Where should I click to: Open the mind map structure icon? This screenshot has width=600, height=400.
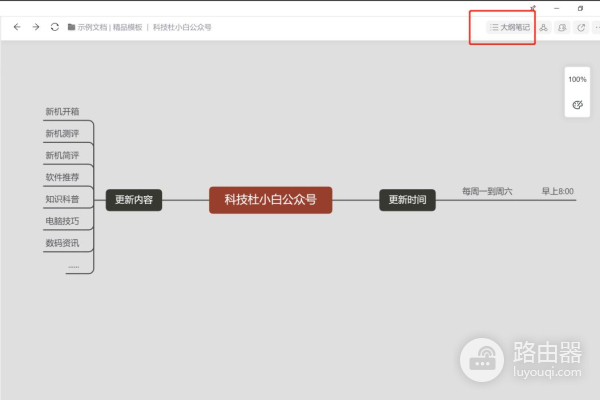tap(543, 27)
